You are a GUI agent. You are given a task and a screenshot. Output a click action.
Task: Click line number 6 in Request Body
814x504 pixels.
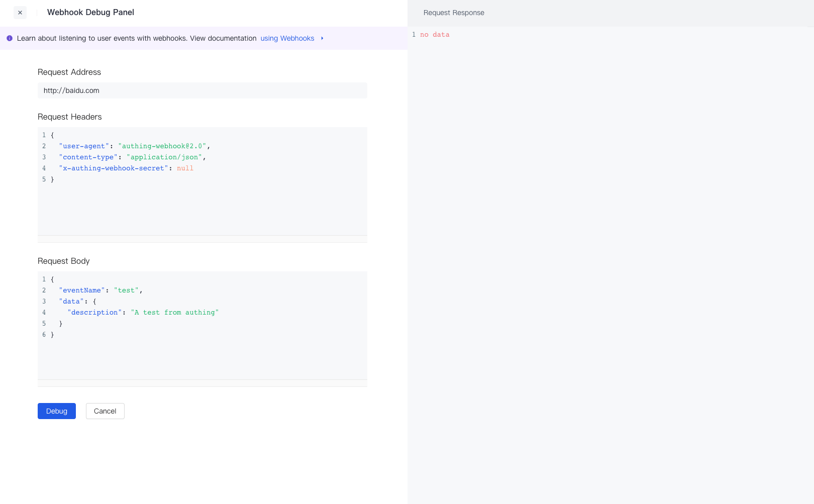click(x=44, y=335)
